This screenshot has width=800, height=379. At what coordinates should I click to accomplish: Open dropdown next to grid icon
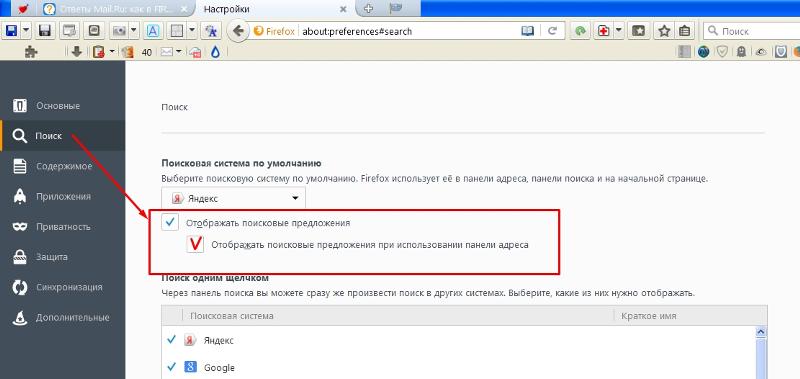pyautogui.click(x=192, y=31)
